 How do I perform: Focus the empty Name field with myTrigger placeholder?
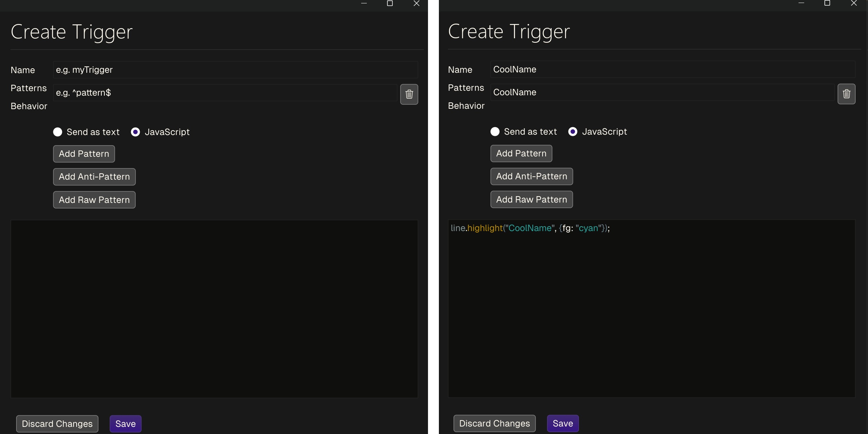pyautogui.click(x=235, y=70)
